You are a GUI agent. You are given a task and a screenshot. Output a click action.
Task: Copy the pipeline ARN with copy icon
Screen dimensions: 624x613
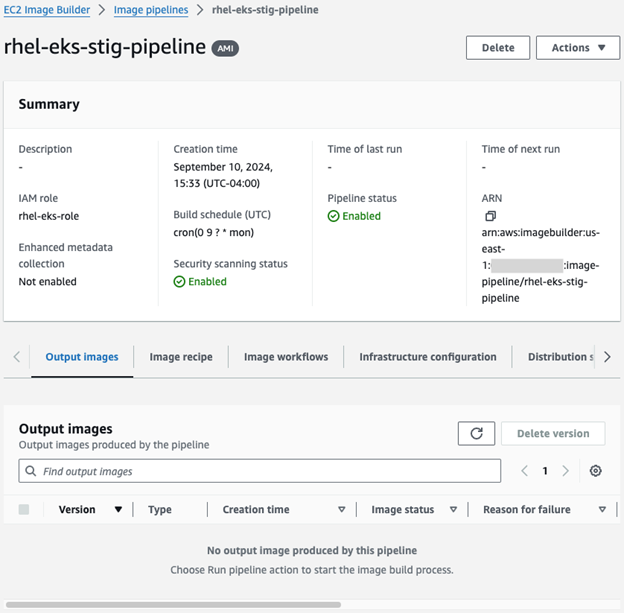[490, 216]
